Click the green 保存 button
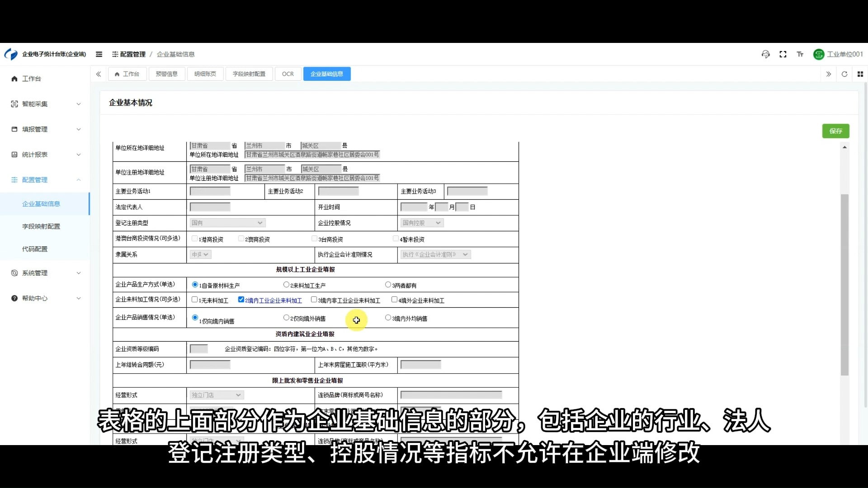868x488 pixels. click(835, 131)
